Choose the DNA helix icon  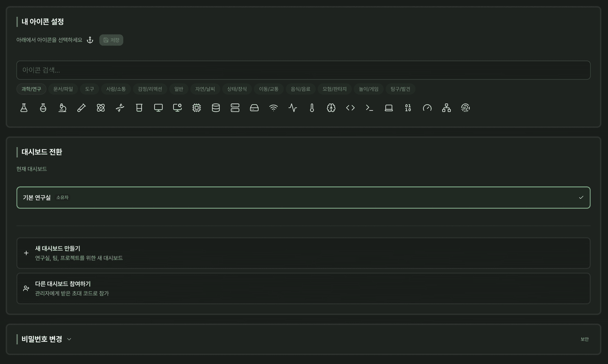click(120, 108)
